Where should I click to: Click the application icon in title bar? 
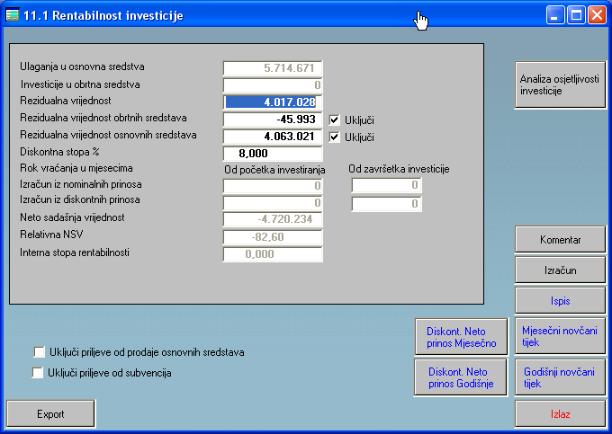(12, 15)
